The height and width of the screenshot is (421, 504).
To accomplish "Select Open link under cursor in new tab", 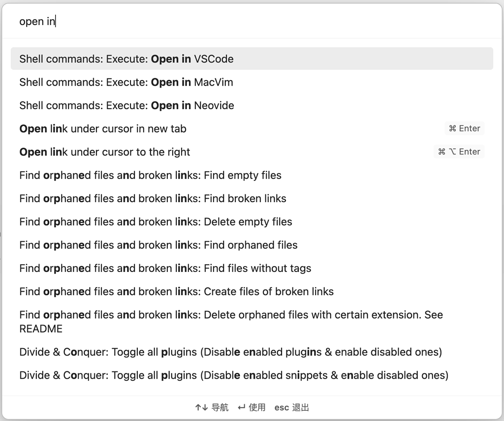I will [103, 129].
